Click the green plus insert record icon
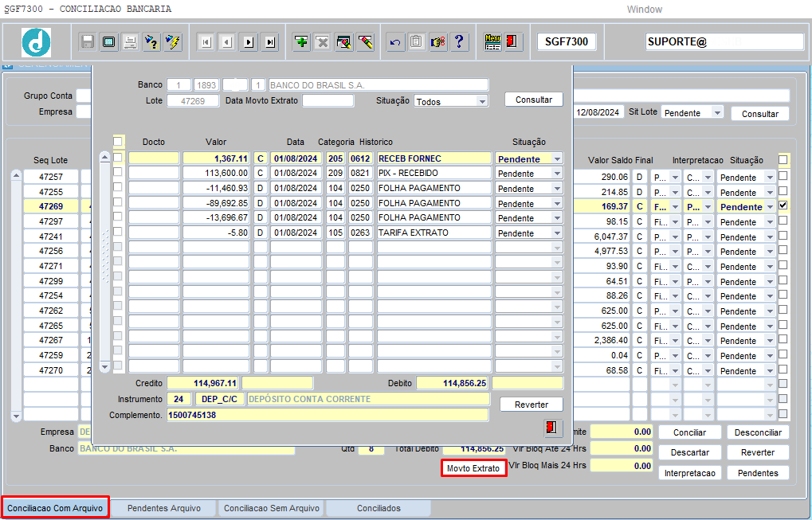The image size is (812, 520). coord(301,41)
